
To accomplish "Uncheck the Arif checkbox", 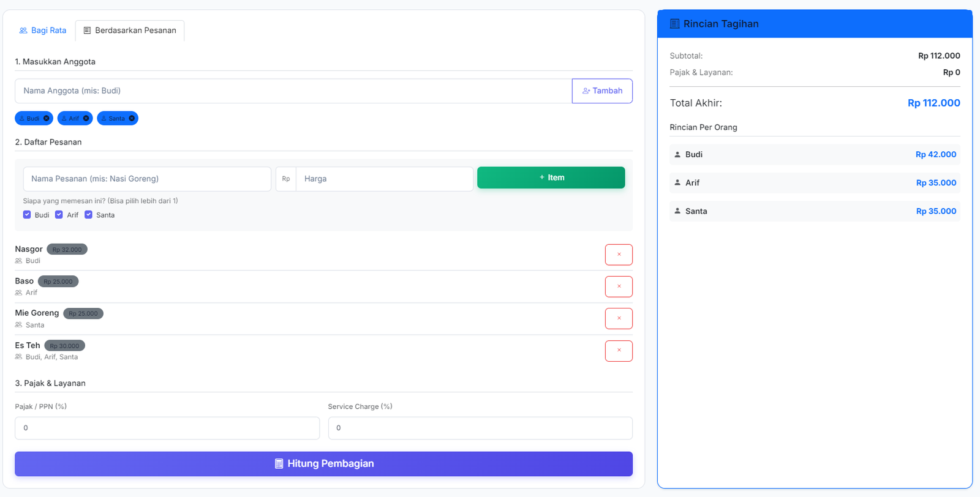I will (59, 215).
